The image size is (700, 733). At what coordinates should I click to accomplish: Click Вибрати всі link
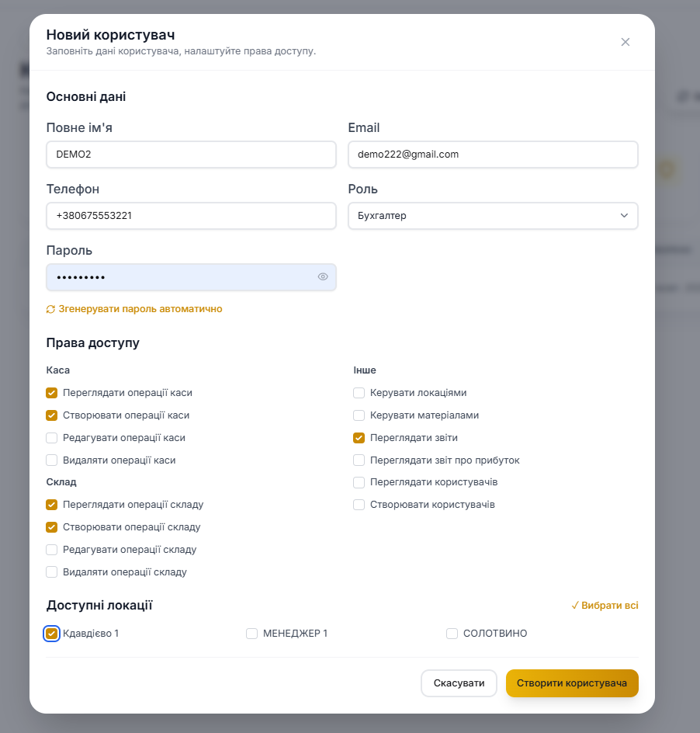point(605,606)
